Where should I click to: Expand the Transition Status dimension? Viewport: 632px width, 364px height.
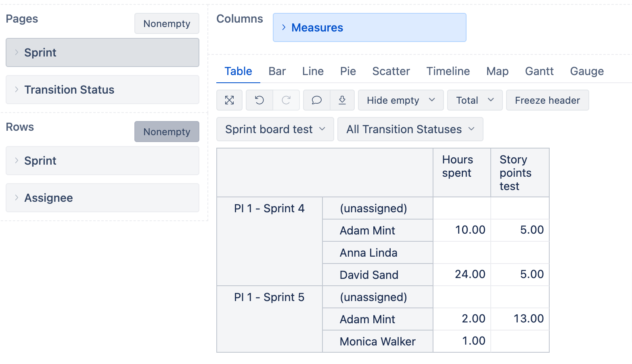click(x=16, y=90)
